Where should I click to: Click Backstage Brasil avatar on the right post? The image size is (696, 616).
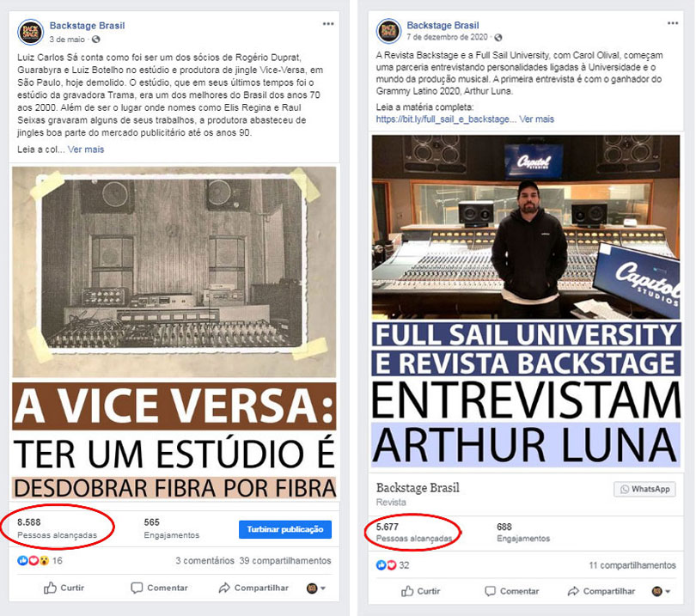[x=389, y=31]
